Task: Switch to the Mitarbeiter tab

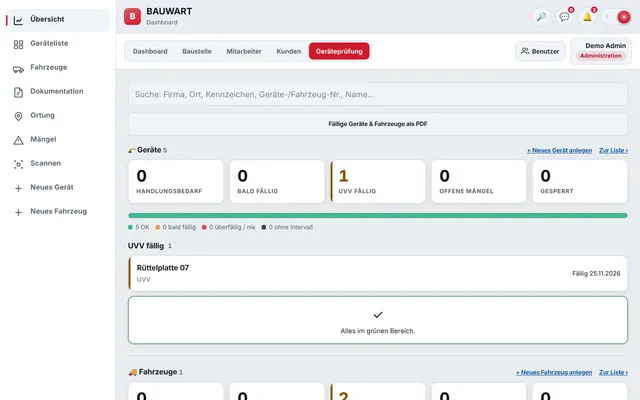Action: tap(244, 51)
